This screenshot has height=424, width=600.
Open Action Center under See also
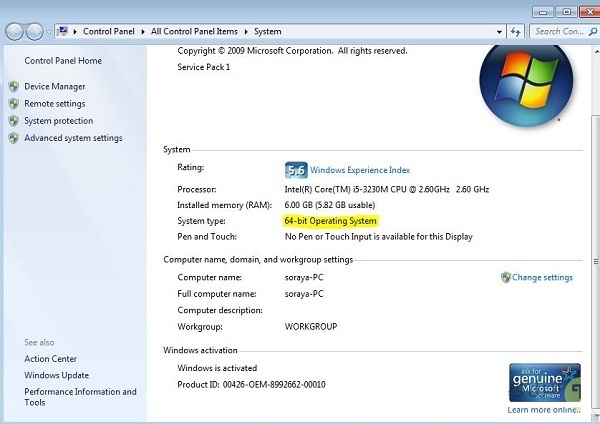point(50,359)
